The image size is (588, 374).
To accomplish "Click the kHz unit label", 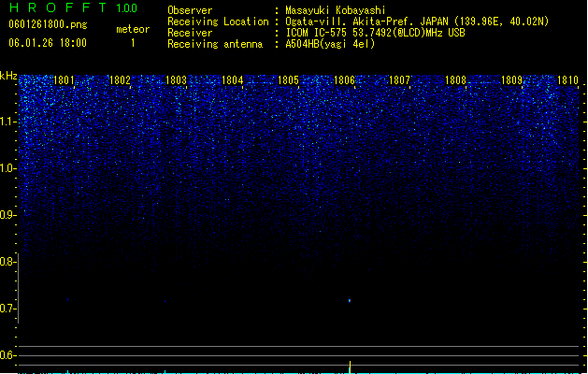I will click(8, 76).
